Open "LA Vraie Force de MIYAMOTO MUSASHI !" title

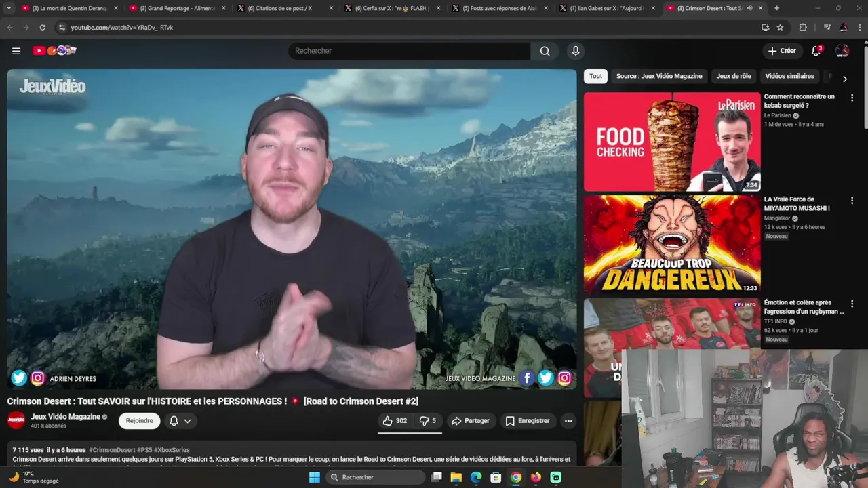[797, 204]
